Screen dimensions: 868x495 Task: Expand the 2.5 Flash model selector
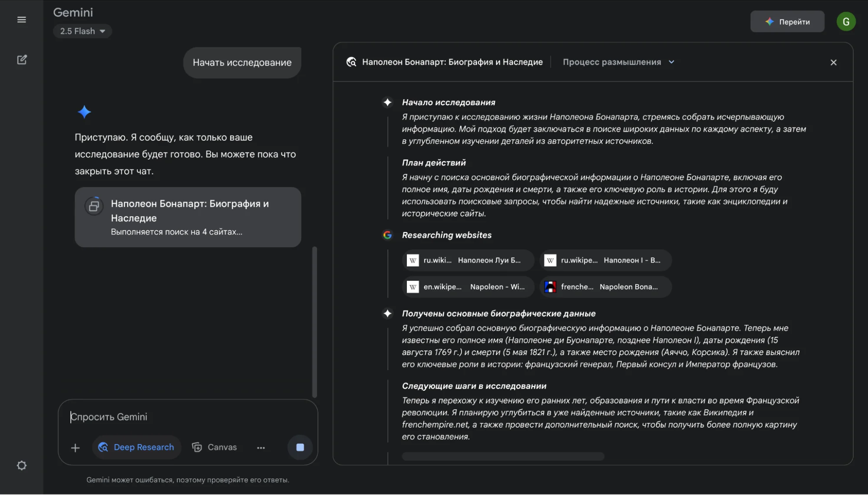point(83,31)
